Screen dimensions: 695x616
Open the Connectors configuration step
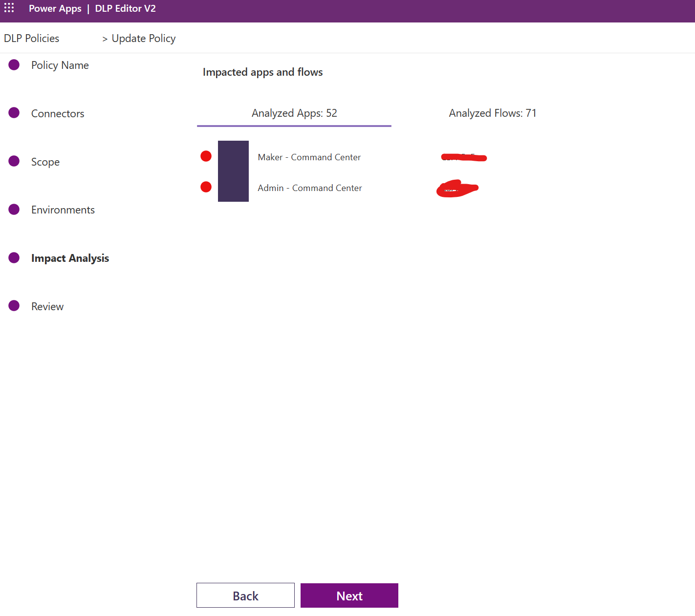coord(57,113)
